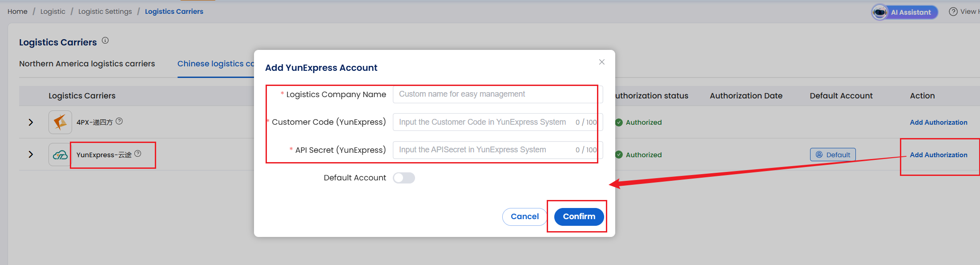Click Logistics Carriers breadcrumb item
This screenshot has height=265, width=980.
click(174, 12)
